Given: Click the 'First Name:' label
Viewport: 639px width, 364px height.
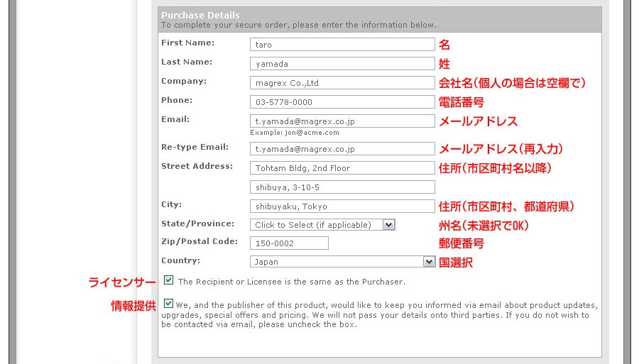Looking at the screenshot, I should (x=187, y=43).
